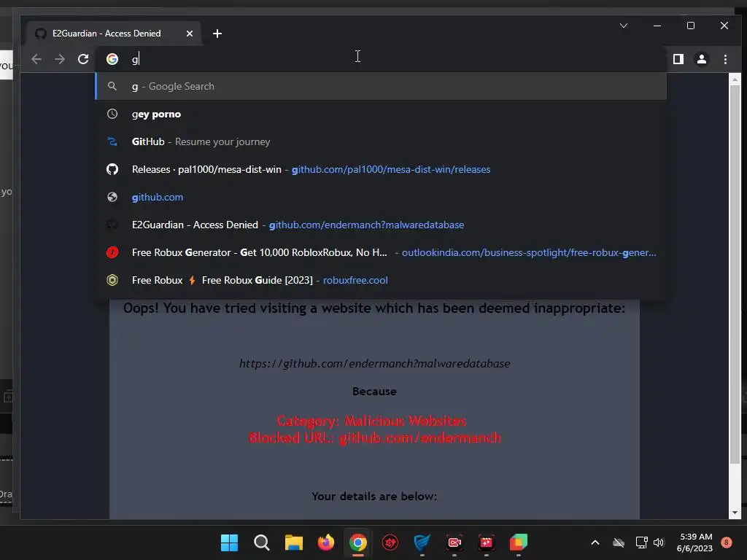Open network status tray icon
The width and height of the screenshot is (747, 560).
click(x=641, y=542)
